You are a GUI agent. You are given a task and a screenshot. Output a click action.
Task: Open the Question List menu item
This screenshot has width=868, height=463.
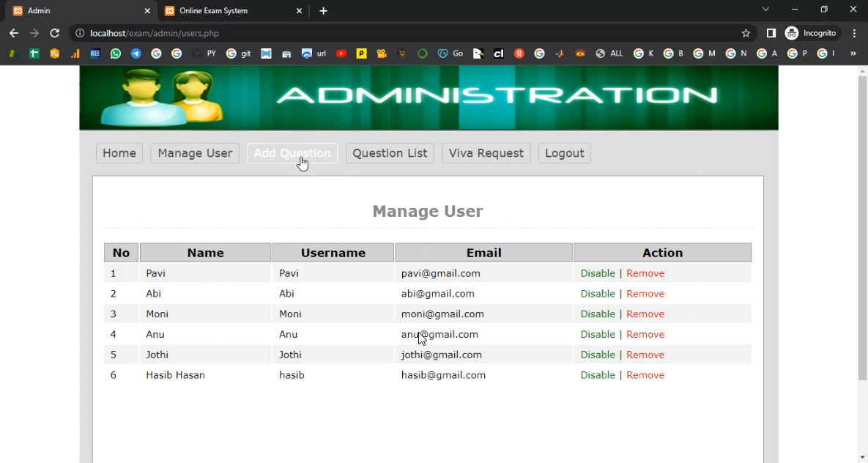point(390,153)
